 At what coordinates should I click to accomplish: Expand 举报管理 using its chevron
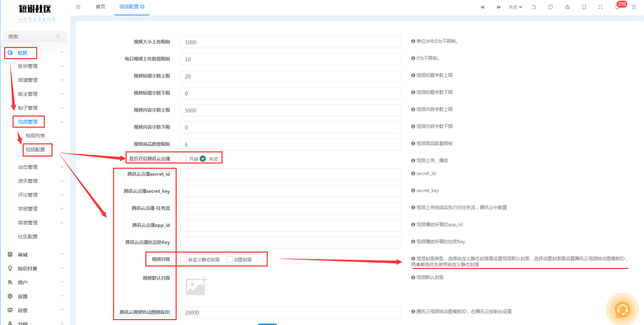pos(62,209)
